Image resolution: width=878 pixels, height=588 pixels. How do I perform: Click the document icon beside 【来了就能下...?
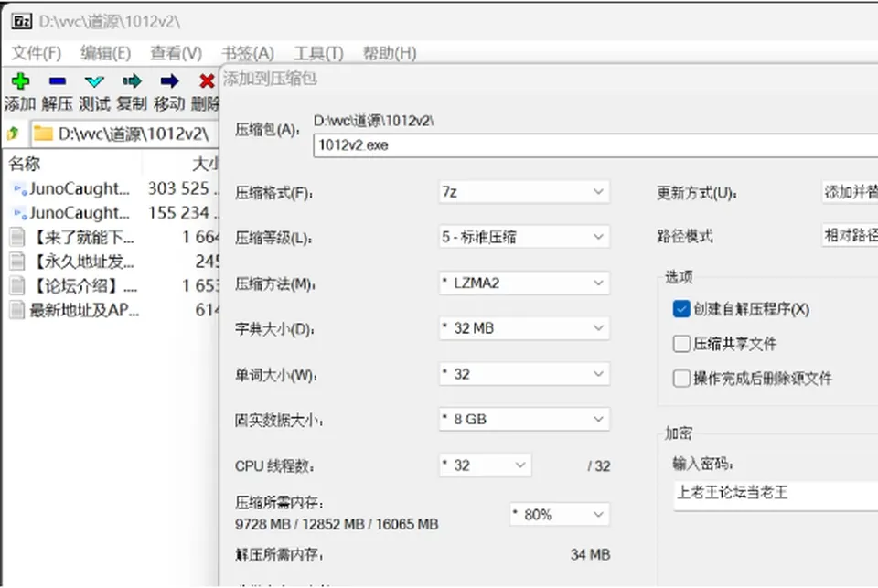18,238
